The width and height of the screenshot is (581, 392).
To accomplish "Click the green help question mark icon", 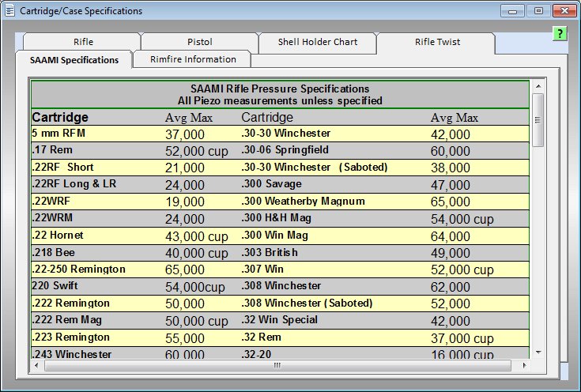I will [x=560, y=34].
